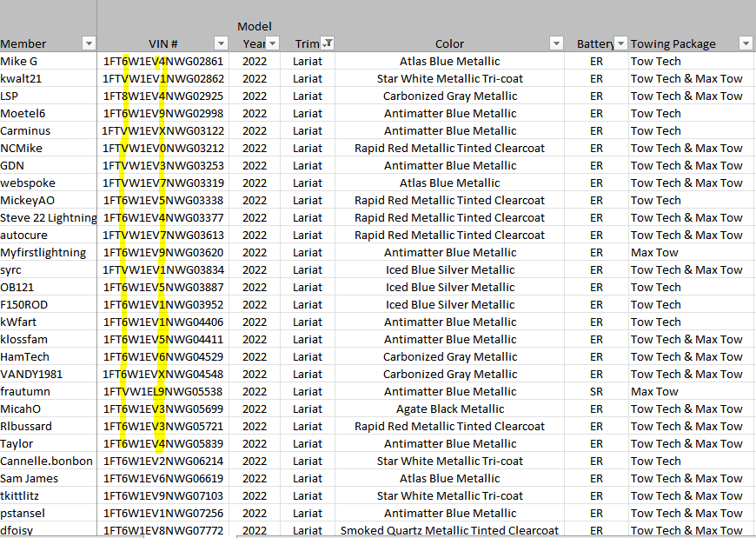Open the Member column filter dropdown

click(x=88, y=43)
